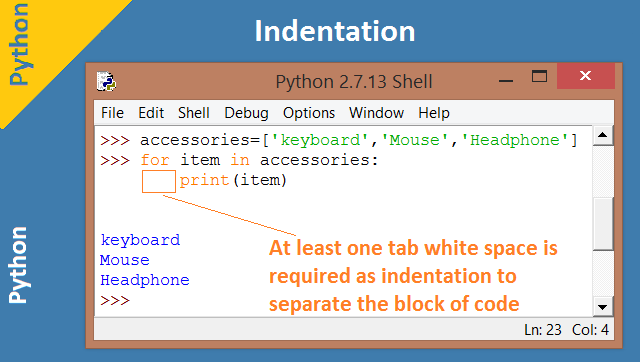Open the Help menu

[x=434, y=113]
